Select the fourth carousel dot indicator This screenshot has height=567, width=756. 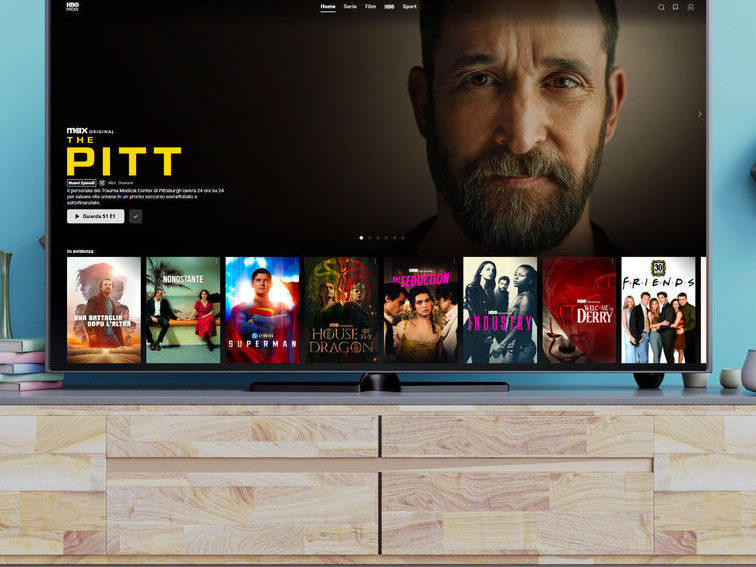[386, 238]
